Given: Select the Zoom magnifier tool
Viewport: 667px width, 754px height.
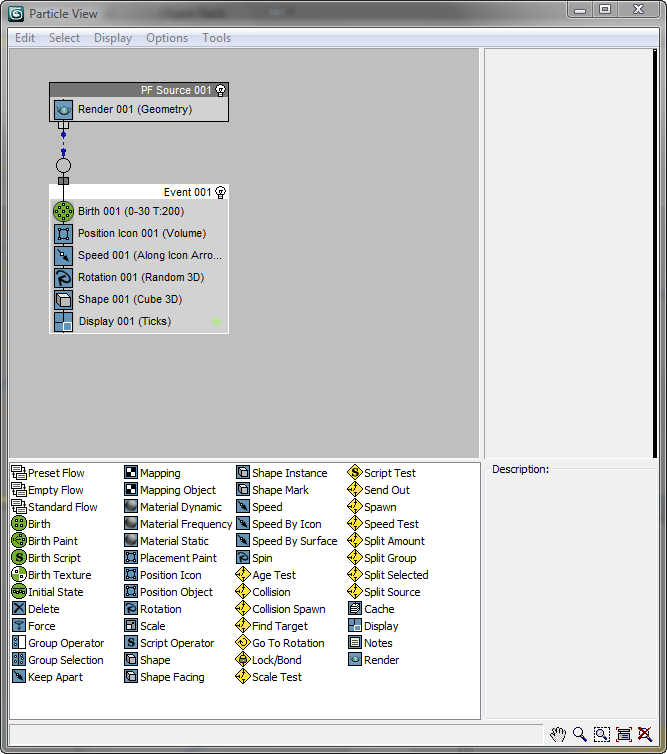Looking at the screenshot, I should [579, 734].
